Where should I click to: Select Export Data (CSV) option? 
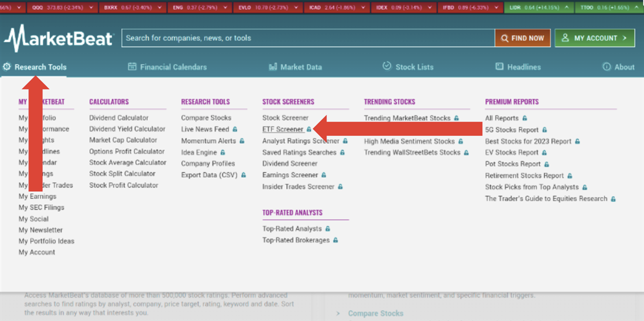coord(209,175)
